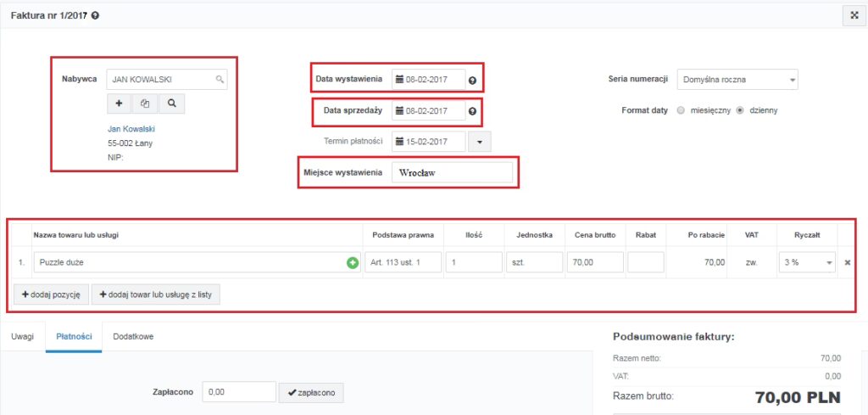Image resolution: width=868 pixels, height=415 pixels.
Task: Click the plus icon to add new buyer
Action: tap(119, 103)
